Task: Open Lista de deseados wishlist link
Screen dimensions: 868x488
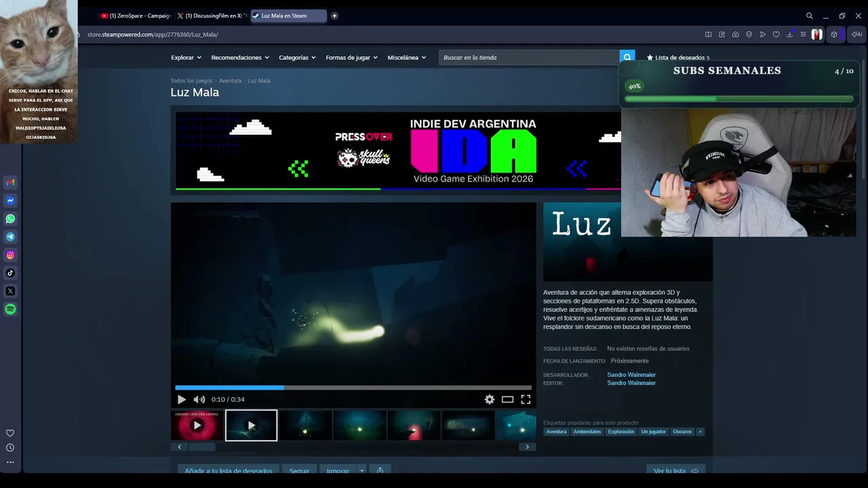Action: click(678, 58)
